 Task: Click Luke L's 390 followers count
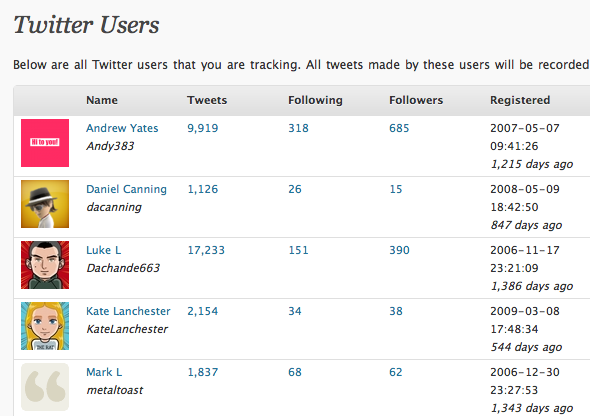coord(399,250)
